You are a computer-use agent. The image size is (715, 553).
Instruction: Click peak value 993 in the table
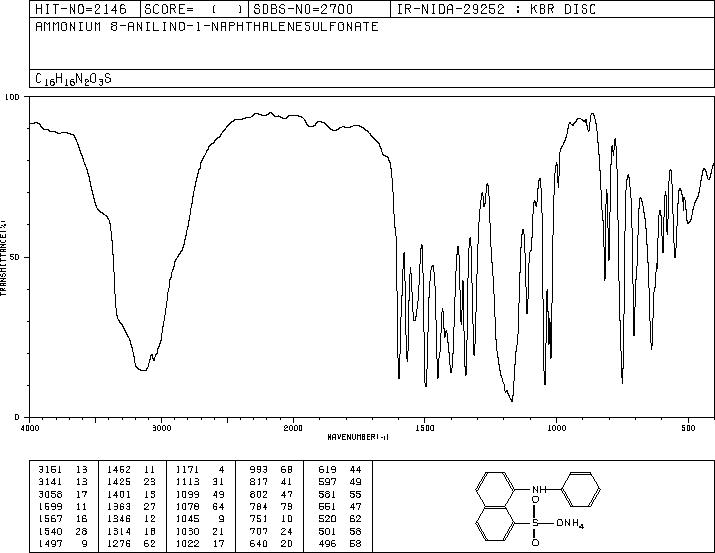(259, 469)
